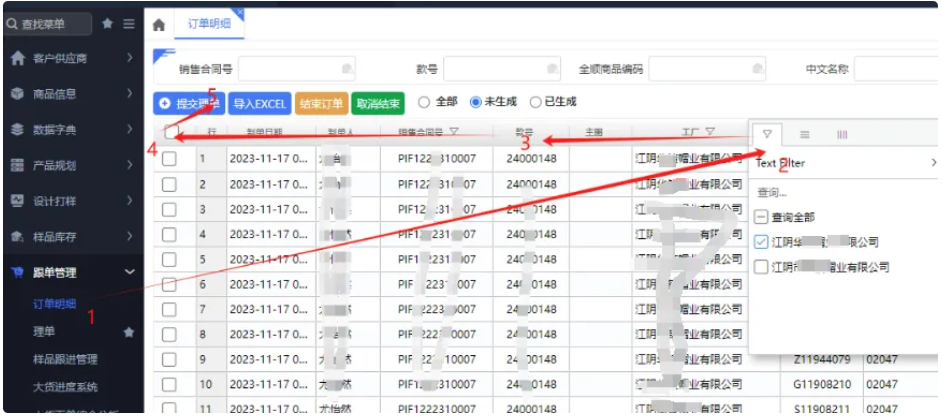Switch to the columns tab icon in popup
This screenshot has height=419, width=943.
point(842,134)
